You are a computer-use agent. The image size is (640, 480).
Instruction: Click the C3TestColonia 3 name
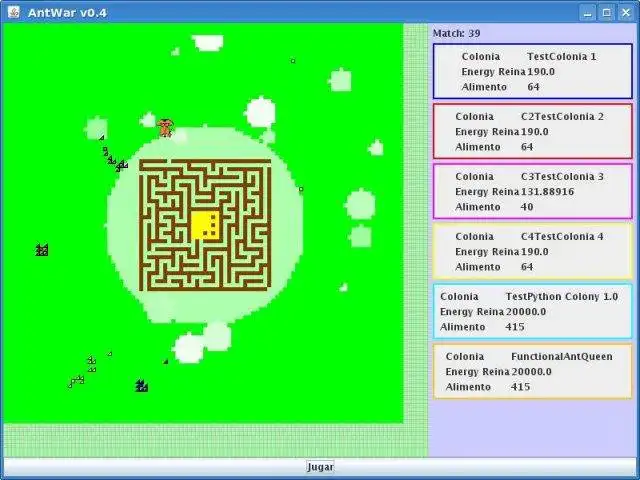tap(562, 176)
